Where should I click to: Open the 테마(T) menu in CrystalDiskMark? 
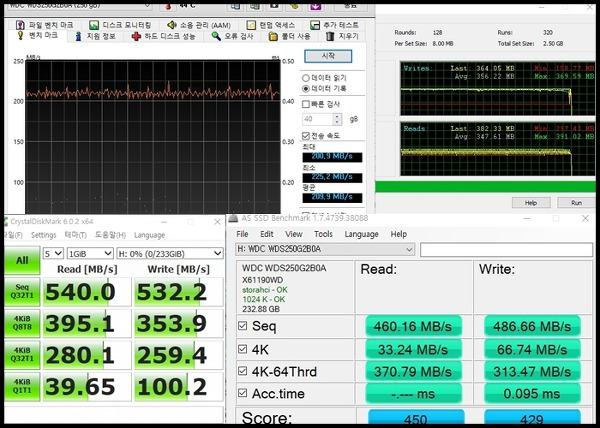pos(75,235)
